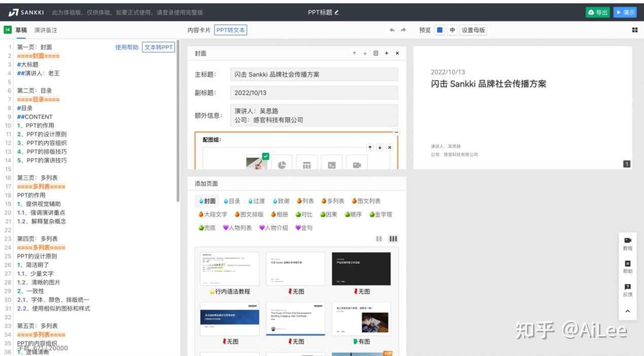Switch to the three-column template layout view

click(x=393, y=239)
